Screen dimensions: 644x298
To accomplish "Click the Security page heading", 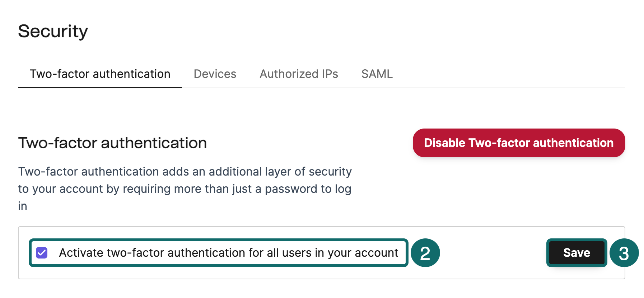I will 53,31.
